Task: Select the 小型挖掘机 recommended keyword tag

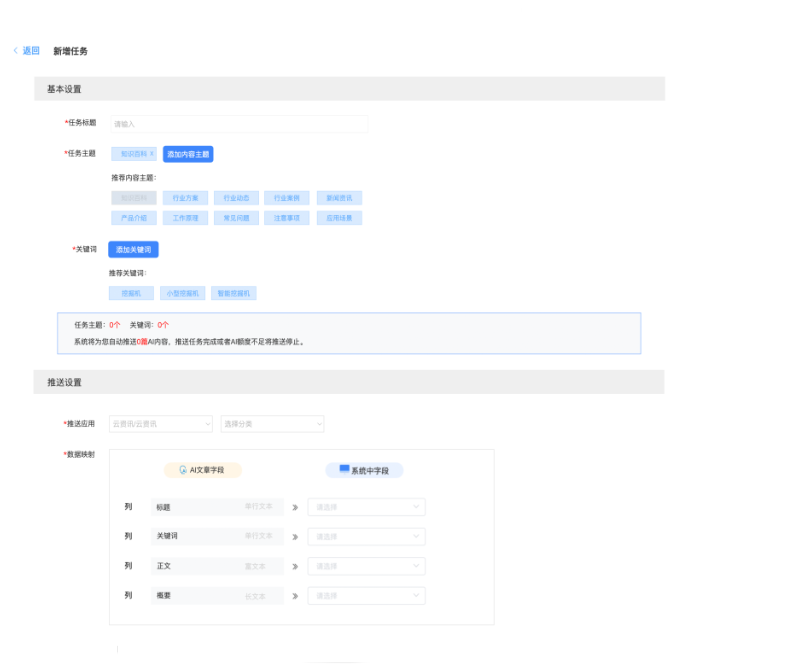Action: [x=182, y=294]
